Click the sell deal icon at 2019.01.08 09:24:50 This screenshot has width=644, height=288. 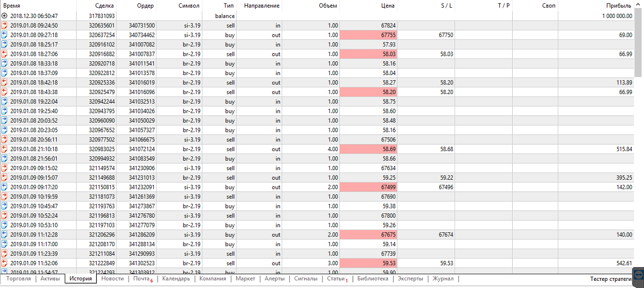[x=5, y=26]
